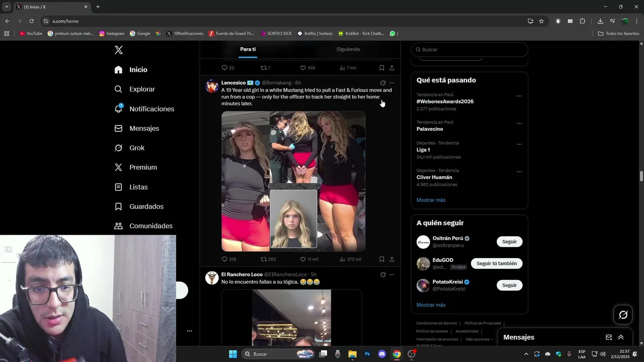Click the Buscar search field on X
This screenshot has height=362, width=644.
[x=469, y=50]
